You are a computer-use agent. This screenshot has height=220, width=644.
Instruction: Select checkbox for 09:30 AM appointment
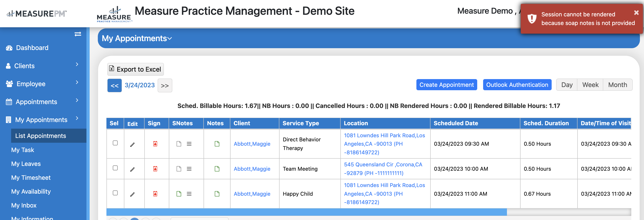pyautogui.click(x=115, y=143)
